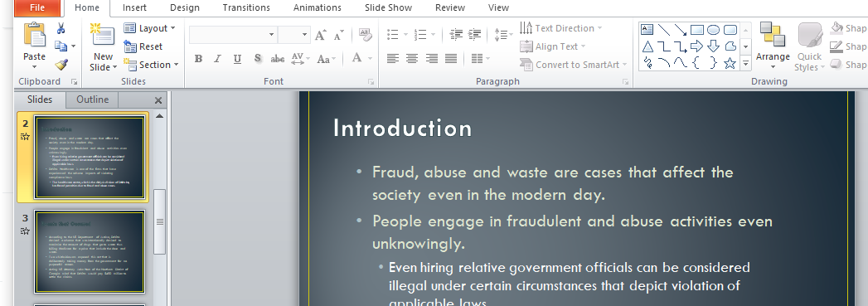Click the Paste clipboard icon
The width and height of the screenshot is (868, 306).
coord(34,34)
